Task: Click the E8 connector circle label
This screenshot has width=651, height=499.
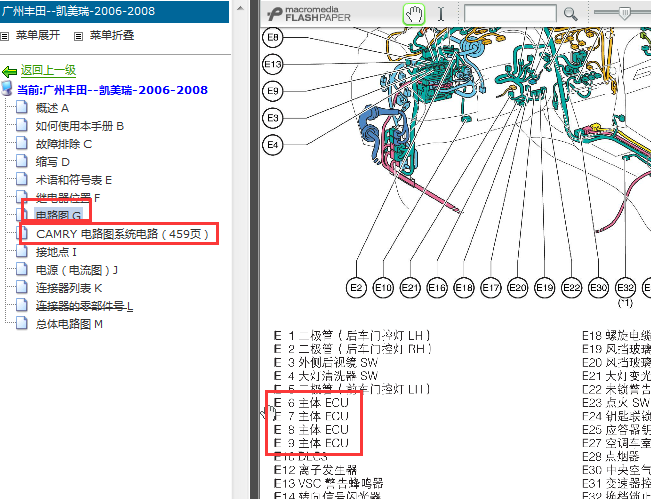Action: 273,37
